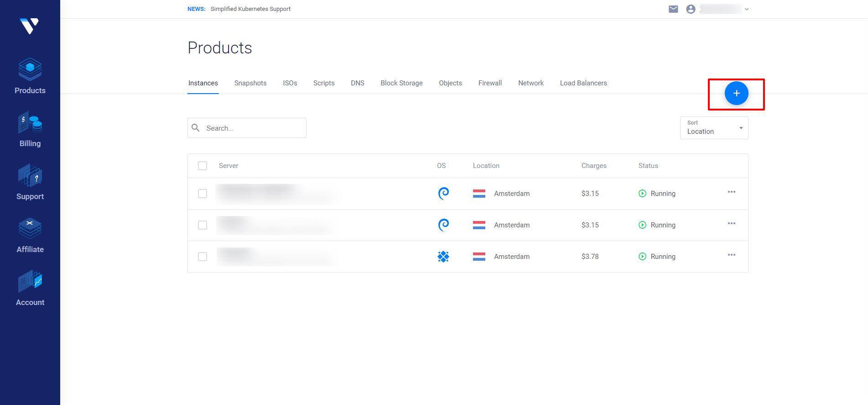Image resolution: width=868 pixels, height=405 pixels.
Task: Switch to the Block Storage tab
Action: click(x=402, y=83)
